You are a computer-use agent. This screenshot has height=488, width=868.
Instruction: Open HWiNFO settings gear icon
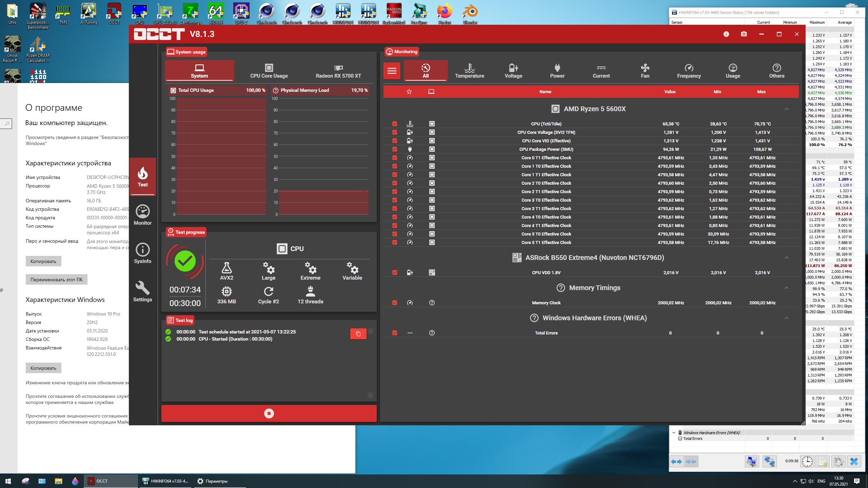838,462
